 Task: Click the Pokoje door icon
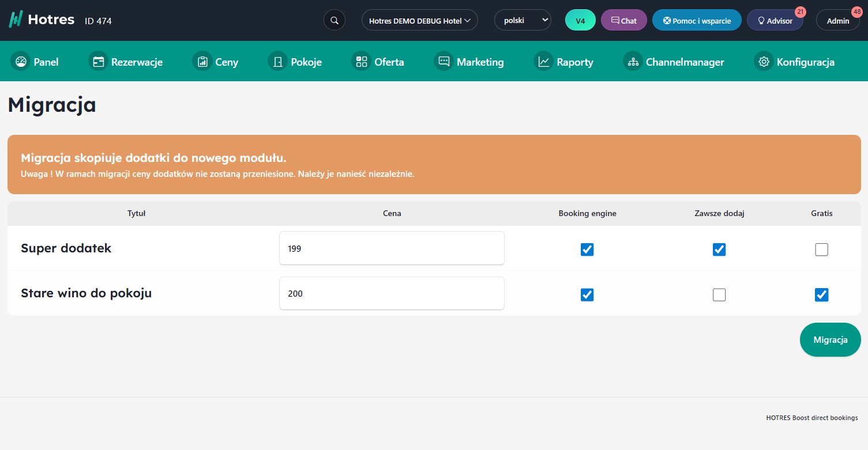[x=278, y=62]
